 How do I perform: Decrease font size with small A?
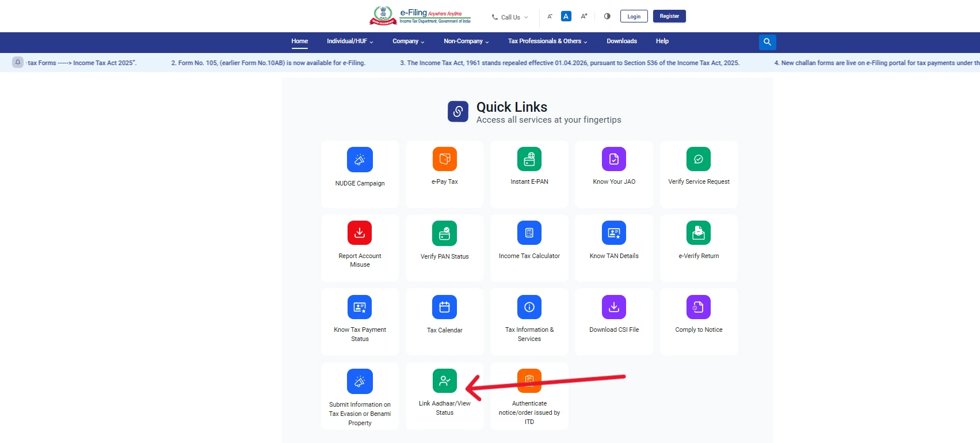pos(550,17)
